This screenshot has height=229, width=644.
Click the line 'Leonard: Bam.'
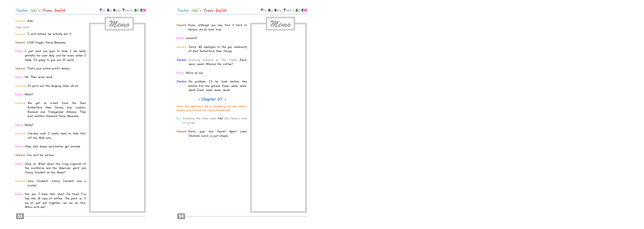tap(24, 21)
